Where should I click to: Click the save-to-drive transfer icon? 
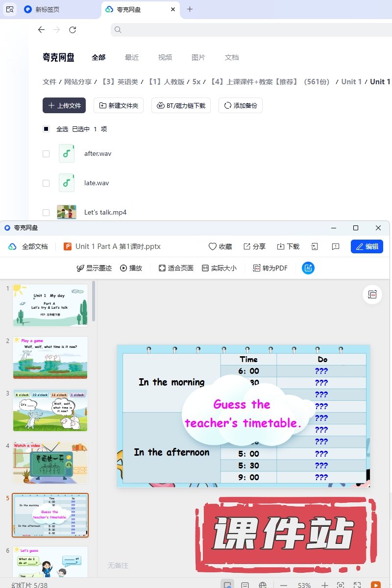pos(315,246)
